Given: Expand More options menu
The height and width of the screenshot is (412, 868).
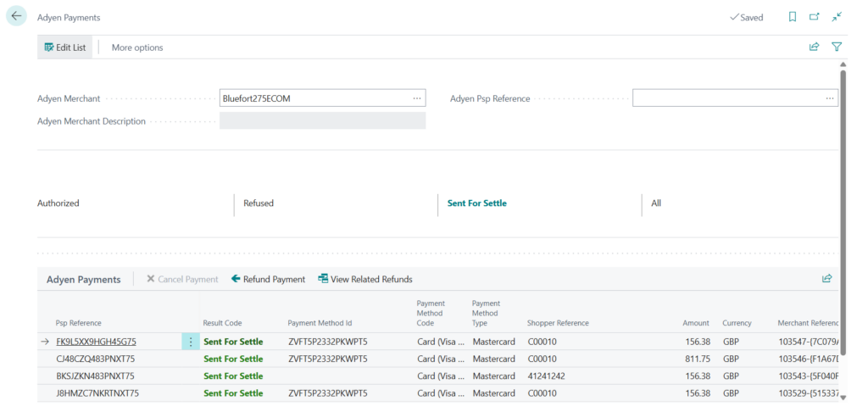Looking at the screenshot, I should (x=137, y=47).
